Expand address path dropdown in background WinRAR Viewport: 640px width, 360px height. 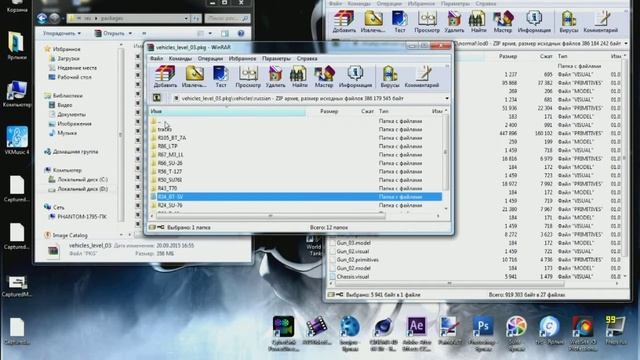[x=626, y=43]
